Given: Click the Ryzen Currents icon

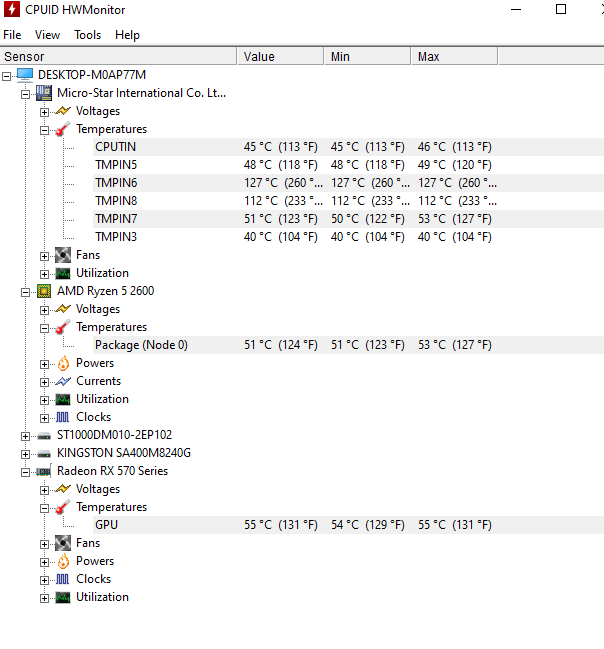Looking at the screenshot, I should (63, 381).
